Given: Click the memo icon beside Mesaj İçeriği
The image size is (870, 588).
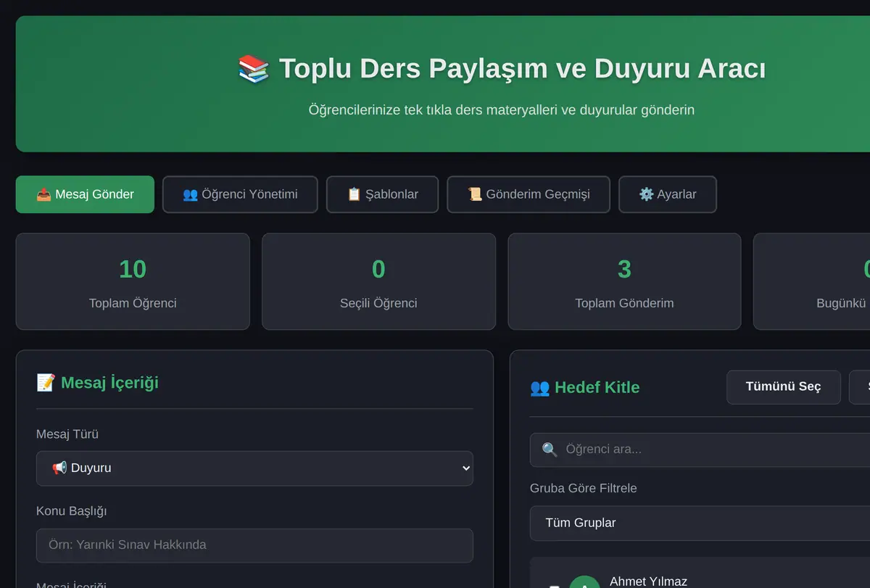Looking at the screenshot, I should 45,382.
